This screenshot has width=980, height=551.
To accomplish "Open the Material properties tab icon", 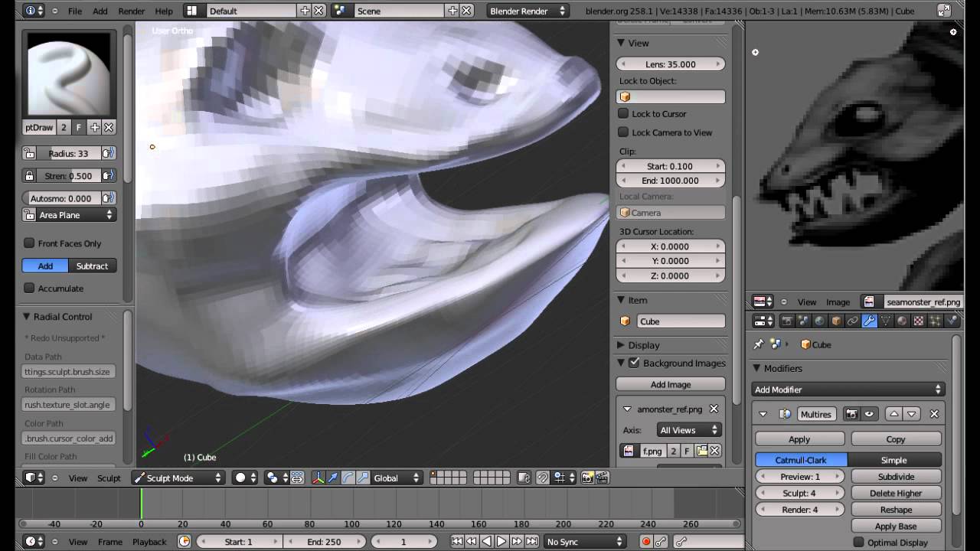I will (x=902, y=321).
